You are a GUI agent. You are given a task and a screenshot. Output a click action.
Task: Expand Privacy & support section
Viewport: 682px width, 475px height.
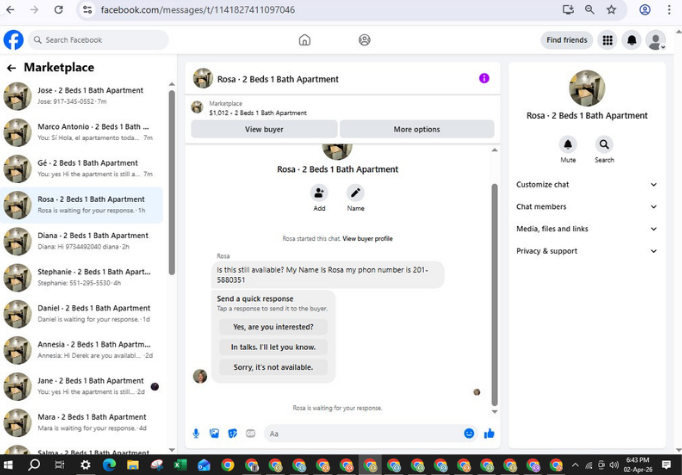(587, 251)
